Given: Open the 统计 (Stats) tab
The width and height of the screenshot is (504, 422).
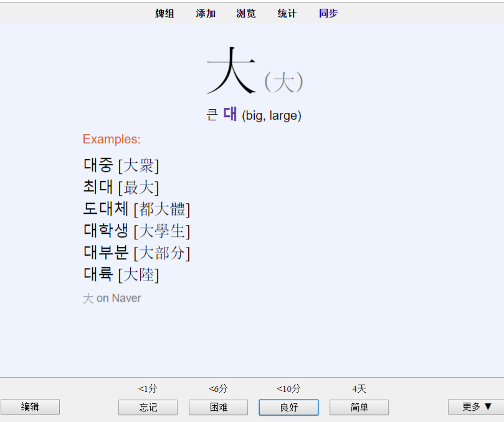Looking at the screenshot, I should pyautogui.click(x=287, y=14).
